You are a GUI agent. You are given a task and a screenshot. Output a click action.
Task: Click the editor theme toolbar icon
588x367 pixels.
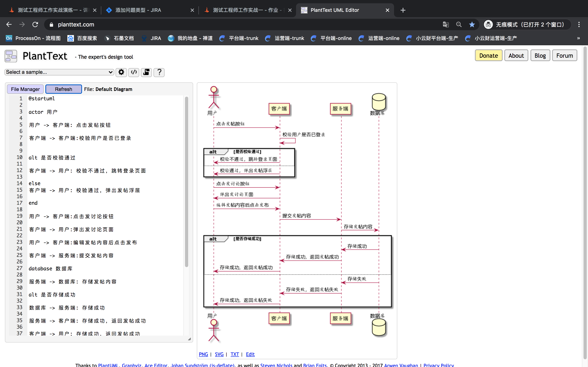click(x=146, y=72)
